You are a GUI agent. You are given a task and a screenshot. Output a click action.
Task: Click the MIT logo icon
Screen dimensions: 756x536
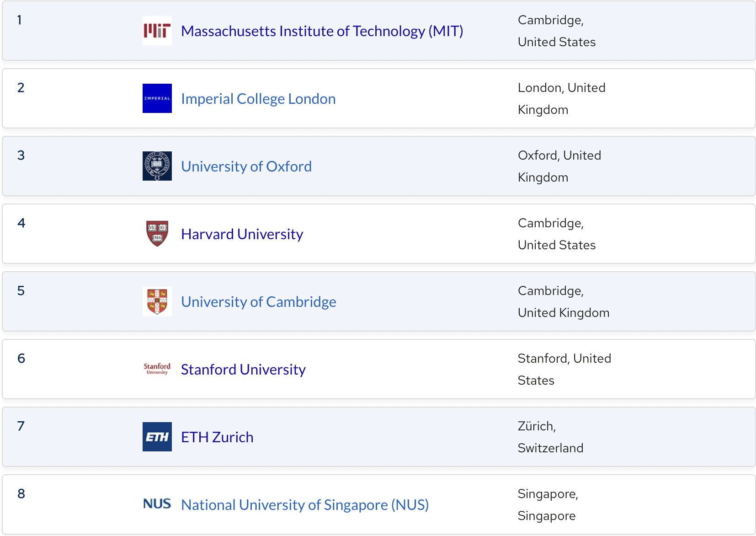(x=157, y=31)
